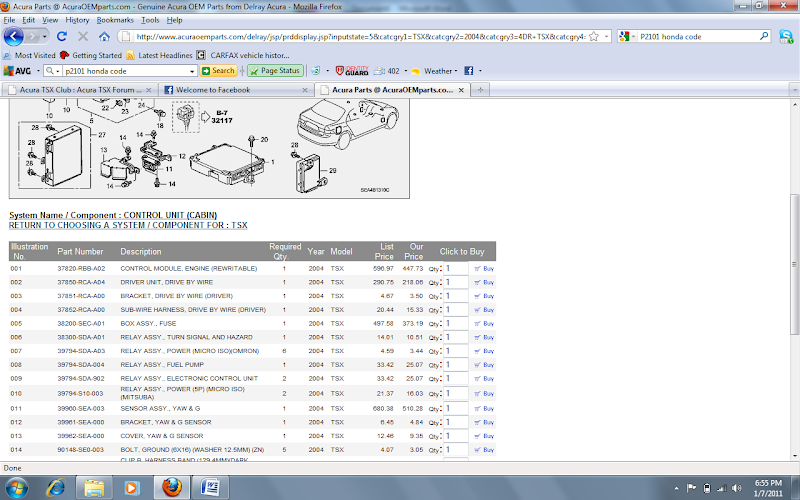Switch to Acura TSX Club forum tab
Viewport: 800px width, 500px height.
coord(81,90)
